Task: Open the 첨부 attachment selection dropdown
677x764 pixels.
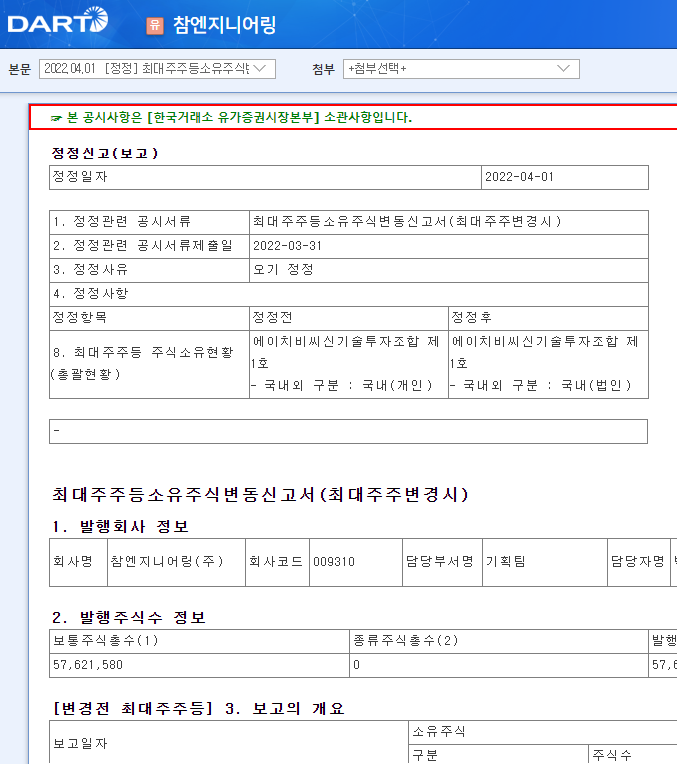Action: pos(461,69)
